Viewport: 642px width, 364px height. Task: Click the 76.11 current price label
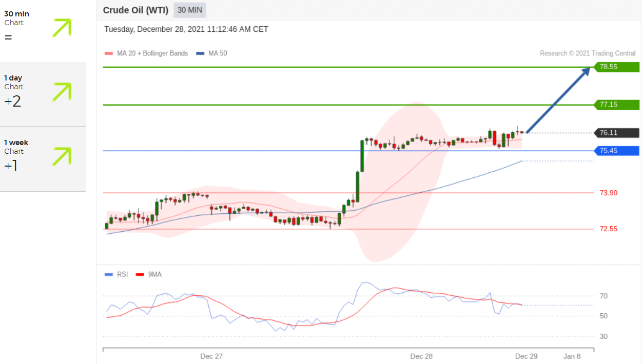[x=616, y=133]
